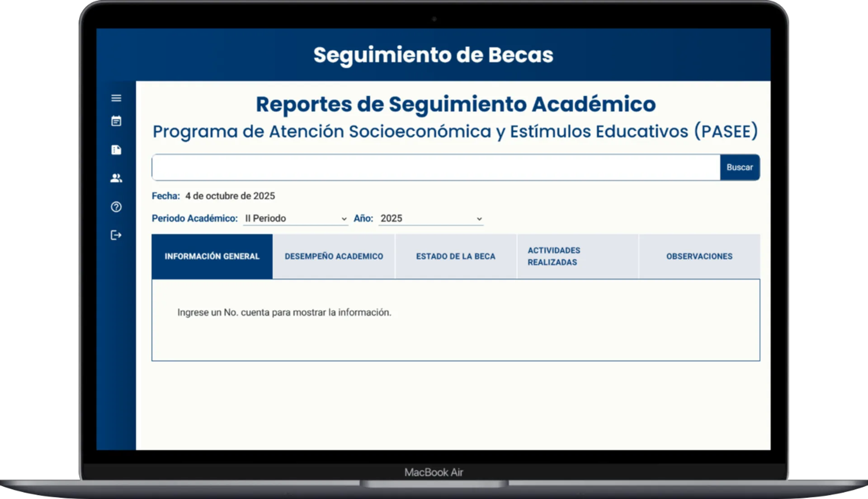The image size is (868, 499).
Task: Click the 'Ingrese un No. cuenta' message
Action: coord(284,313)
